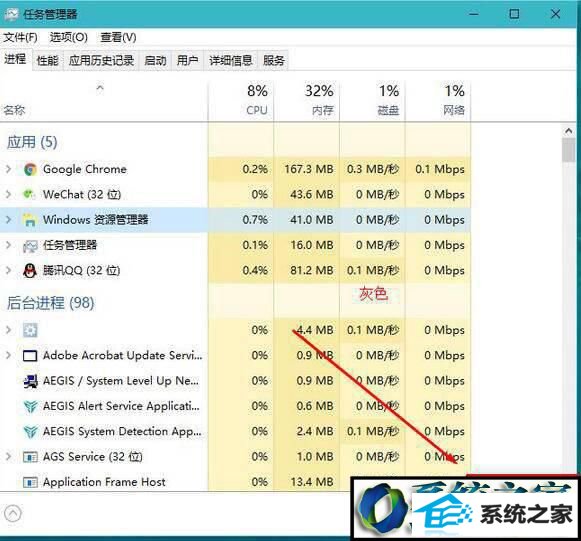Click the 81.2 MB memory value for 腾讯QQ
The image size is (581, 541).
click(312, 270)
